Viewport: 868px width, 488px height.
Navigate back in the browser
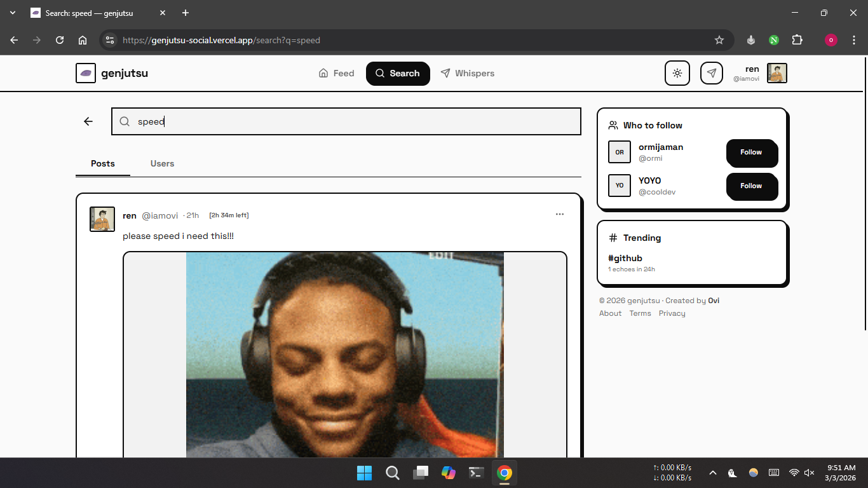[14, 40]
